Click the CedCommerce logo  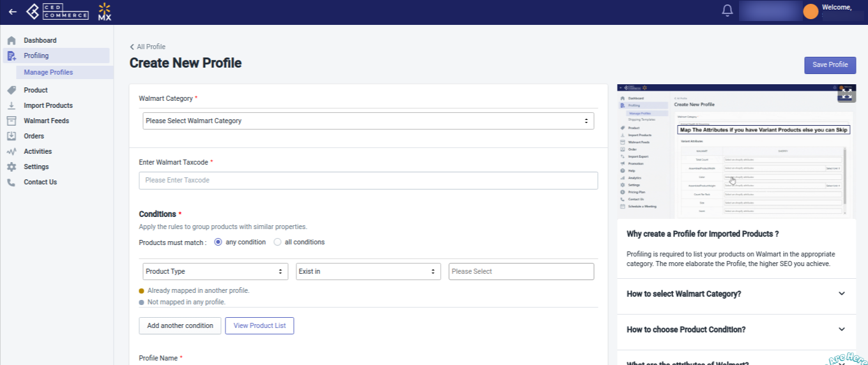coord(57,11)
